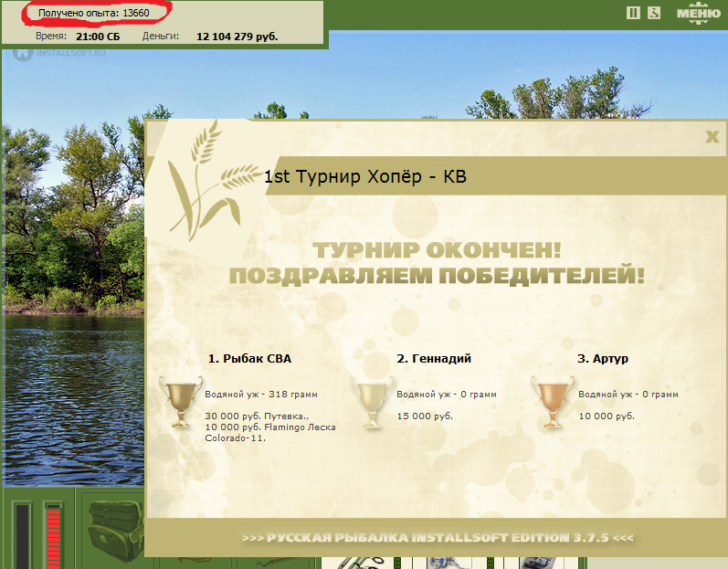Click the silver trophy for Геннадий
Viewport: 728px width, 569px height.
372,402
